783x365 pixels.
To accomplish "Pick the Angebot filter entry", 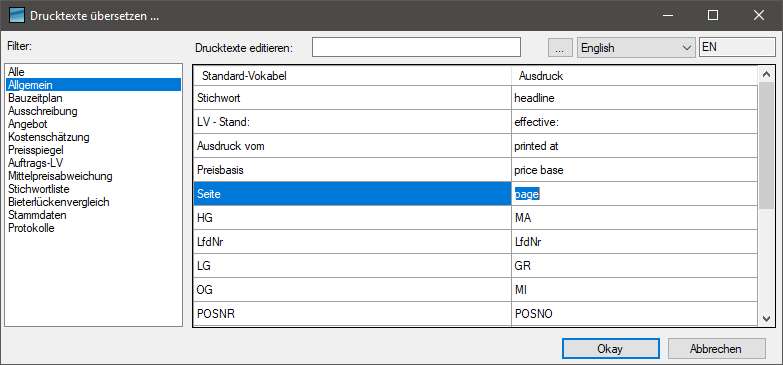I will 93,124.
